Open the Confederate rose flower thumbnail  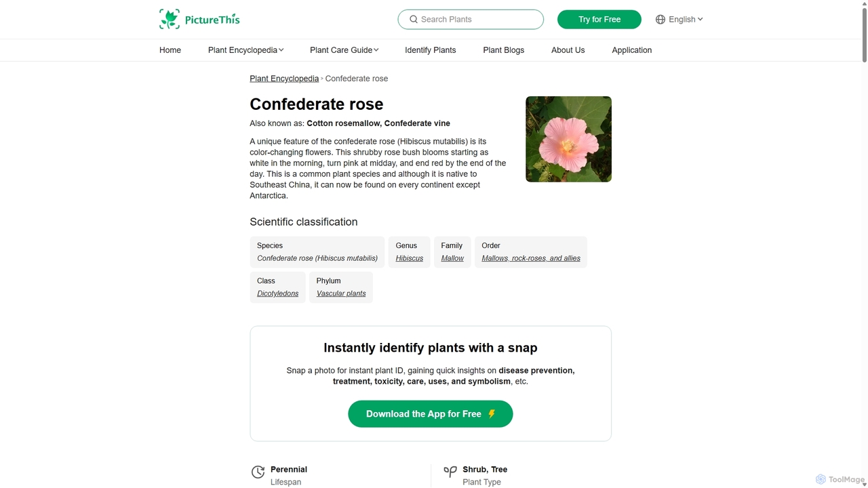568,139
